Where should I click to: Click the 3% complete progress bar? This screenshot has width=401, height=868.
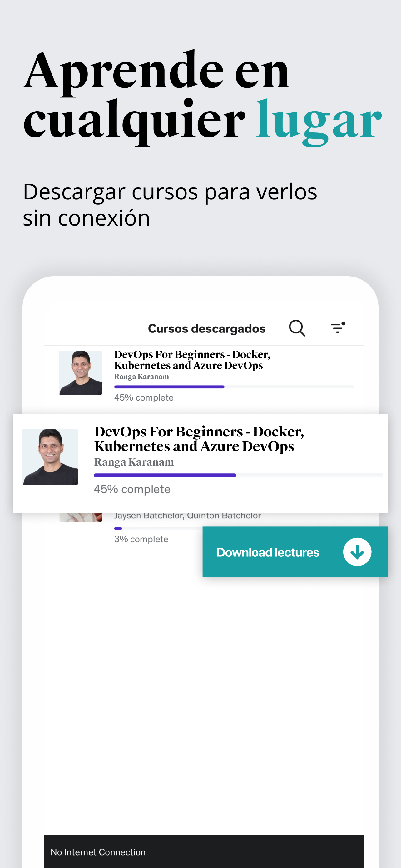[158, 528]
